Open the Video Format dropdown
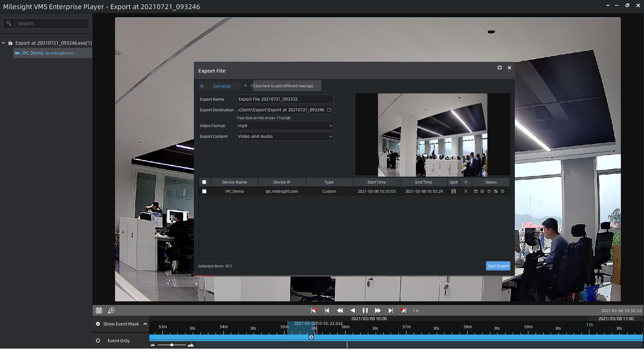This screenshot has height=362, width=644. pyautogui.click(x=285, y=126)
